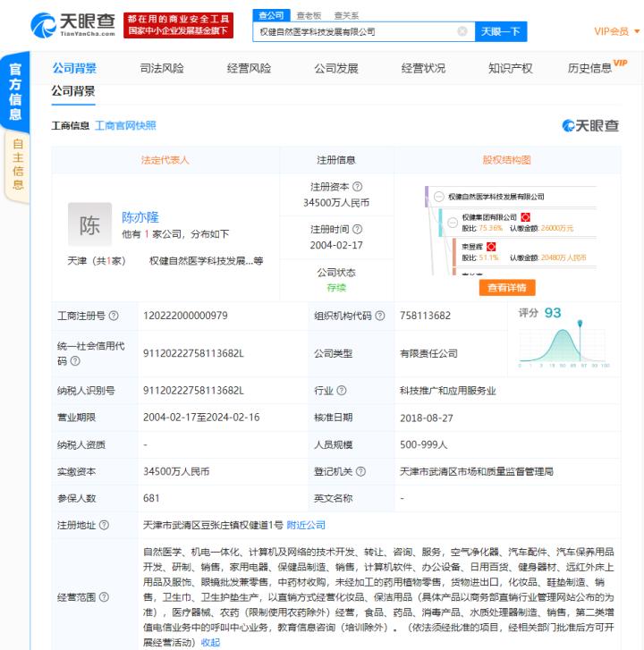Click red icon next to 权健集团有限公司

525,216
